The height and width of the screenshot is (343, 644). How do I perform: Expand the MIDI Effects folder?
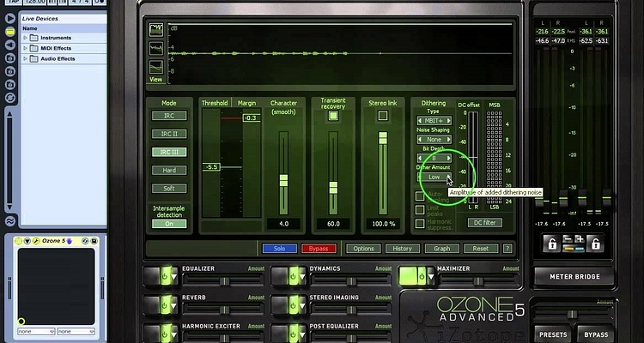(x=25, y=48)
